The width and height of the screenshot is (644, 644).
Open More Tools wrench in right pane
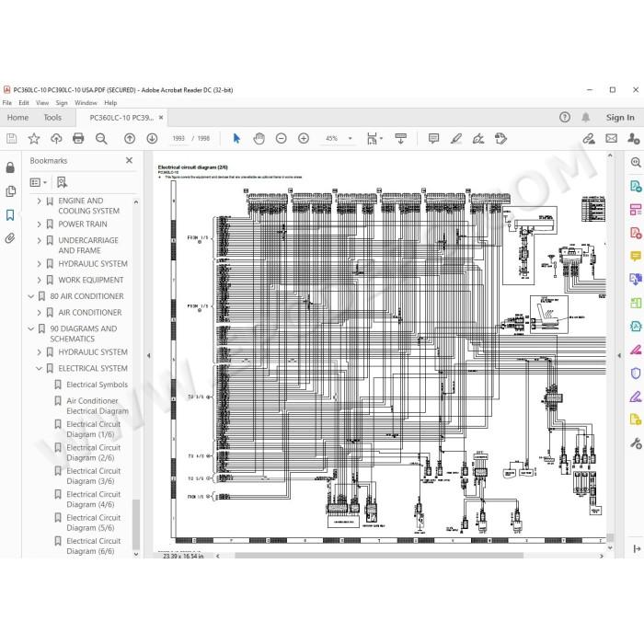click(636, 443)
